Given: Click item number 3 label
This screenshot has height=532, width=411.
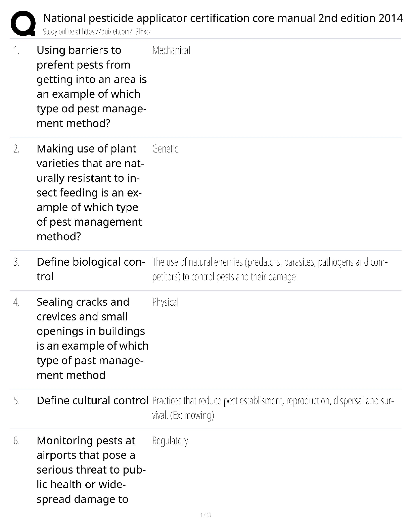Looking at the screenshot, I should (16, 262).
